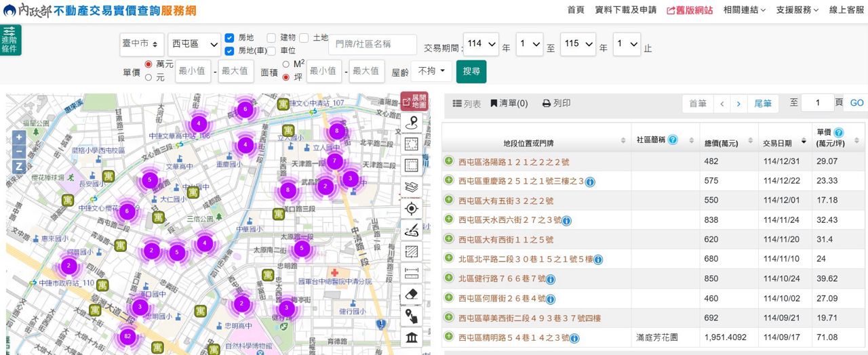Zoom in the map with plus button
Screen dimensions: 868x355
[x=19, y=138]
